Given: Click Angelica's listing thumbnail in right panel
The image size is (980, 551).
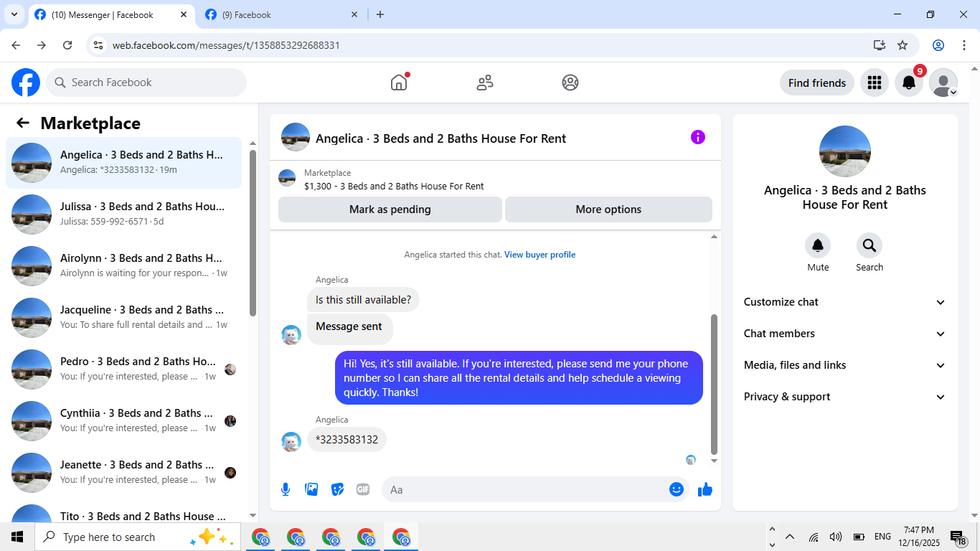Looking at the screenshot, I should [845, 151].
